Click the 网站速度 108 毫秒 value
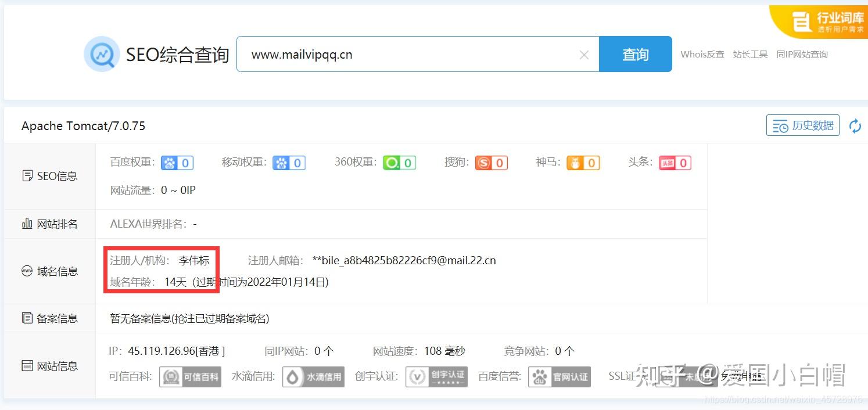The width and height of the screenshot is (868, 410). click(x=445, y=351)
